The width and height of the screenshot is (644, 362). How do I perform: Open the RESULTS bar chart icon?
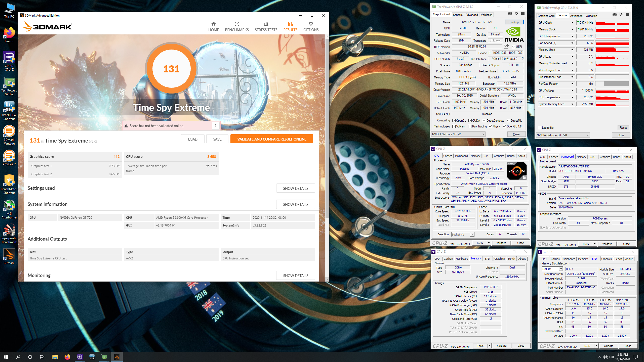pyautogui.click(x=290, y=24)
